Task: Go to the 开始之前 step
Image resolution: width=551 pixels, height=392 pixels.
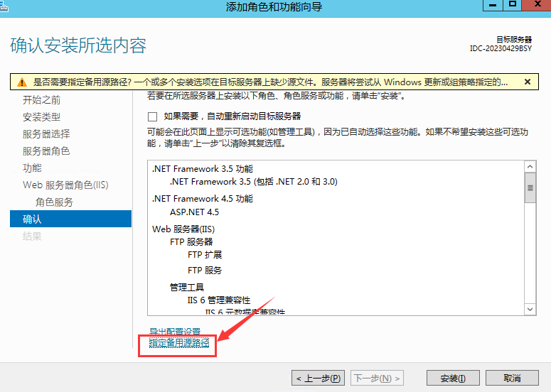Action: coord(41,100)
